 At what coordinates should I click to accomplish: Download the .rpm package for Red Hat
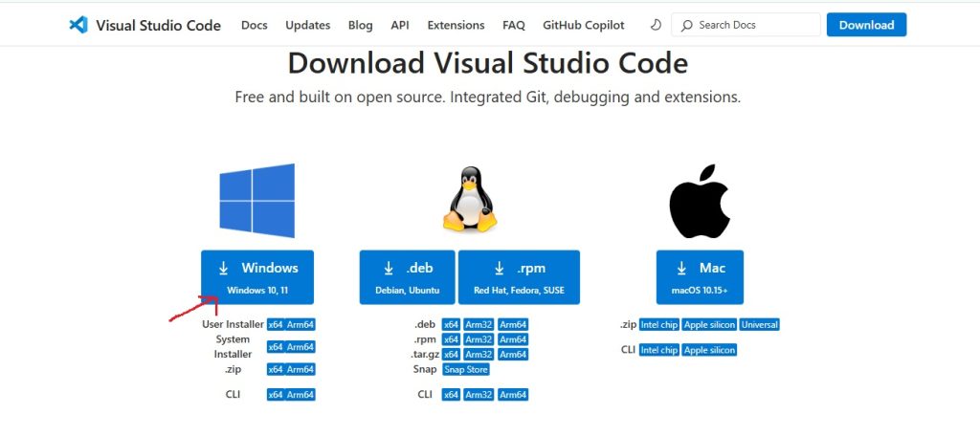click(x=519, y=277)
